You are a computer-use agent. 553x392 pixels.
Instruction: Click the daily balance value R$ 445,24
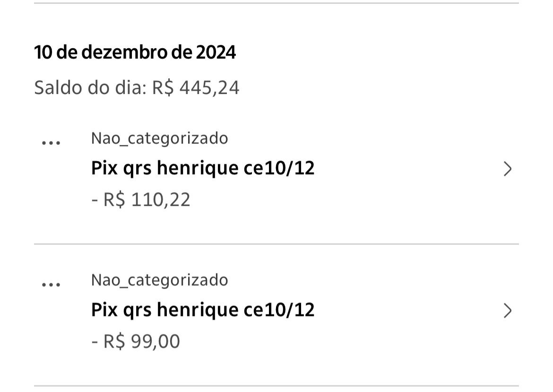click(196, 88)
